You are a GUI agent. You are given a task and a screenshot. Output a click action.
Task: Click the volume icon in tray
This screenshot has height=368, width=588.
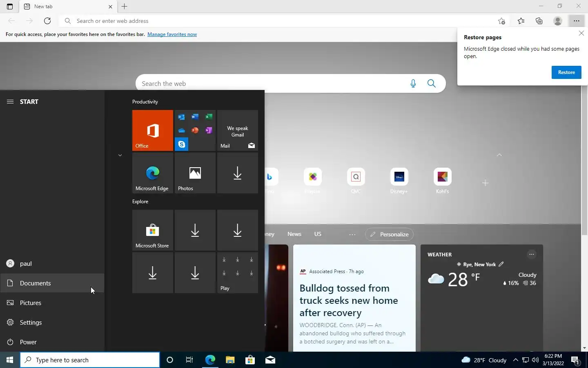click(x=535, y=360)
